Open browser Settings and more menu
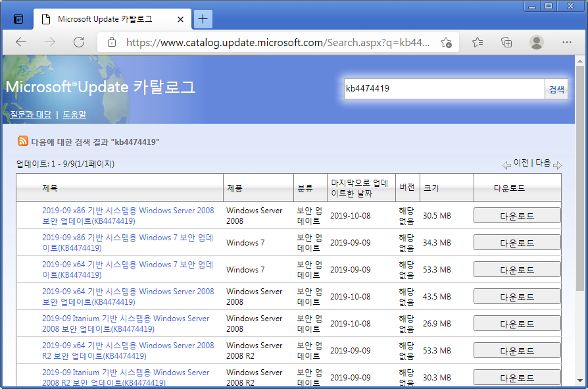 tap(567, 42)
